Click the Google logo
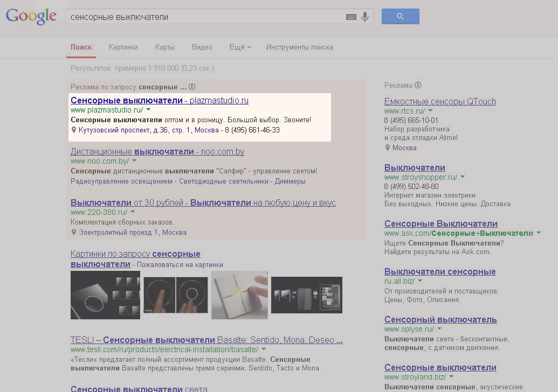558x392 pixels. [x=31, y=16]
